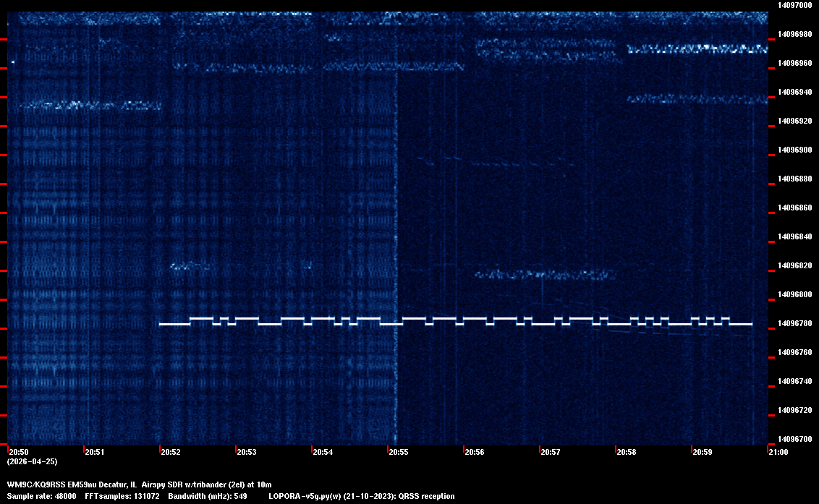Click the (2026-04-25) date label
The height and width of the screenshot is (504, 819).
click(32, 461)
